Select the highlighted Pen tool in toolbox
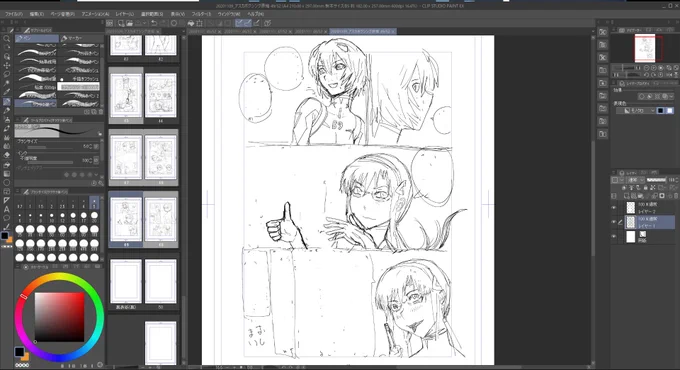 pos(7,102)
